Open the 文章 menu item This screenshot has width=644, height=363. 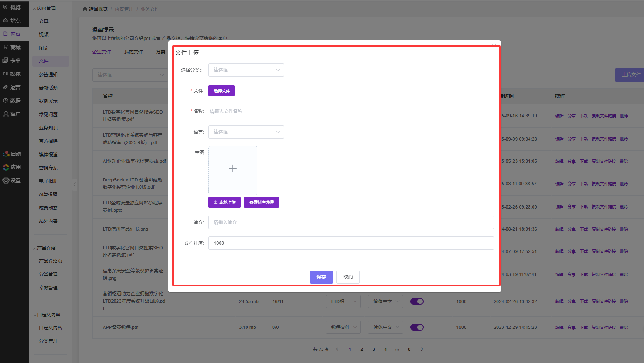(44, 21)
